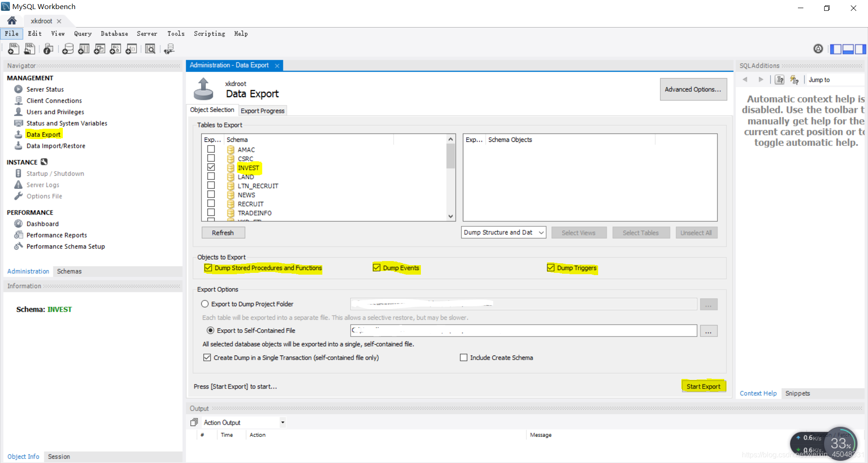Screen dimensions: 868x463
Task: Go to the Home screen icon
Action: [12, 20]
